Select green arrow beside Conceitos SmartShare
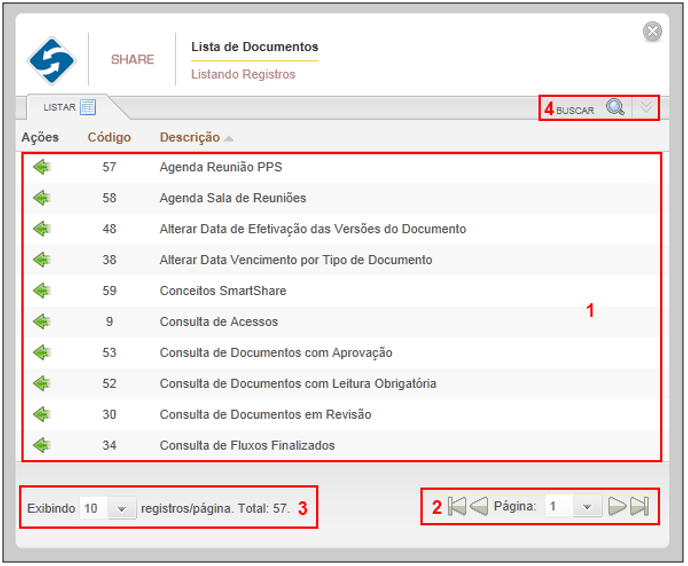The width and height of the screenshot is (688, 566). pos(41,291)
